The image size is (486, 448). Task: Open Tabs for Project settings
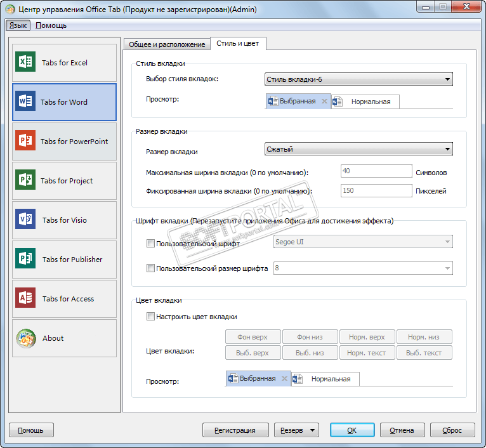tap(64, 181)
